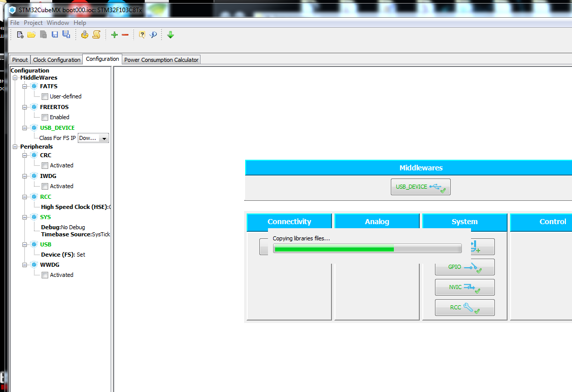
Task: Click the cube icon beside USB_DEVICE in tree
Action: [35, 128]
